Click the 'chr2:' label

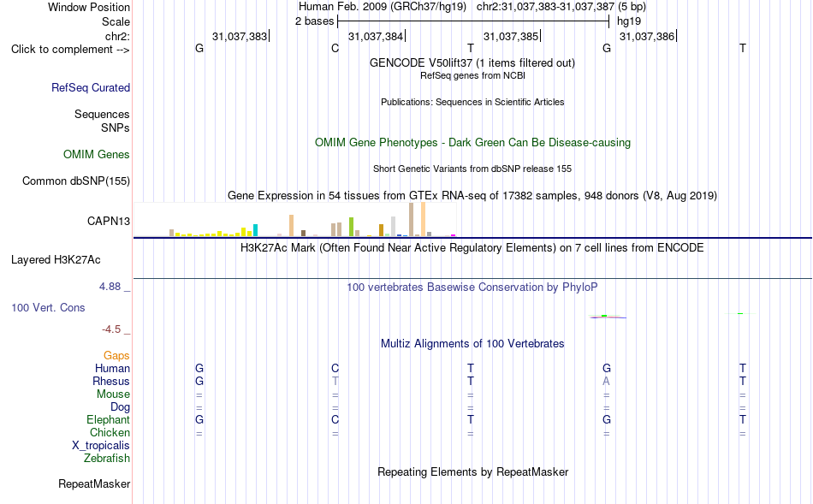click(x=118, y=36)
